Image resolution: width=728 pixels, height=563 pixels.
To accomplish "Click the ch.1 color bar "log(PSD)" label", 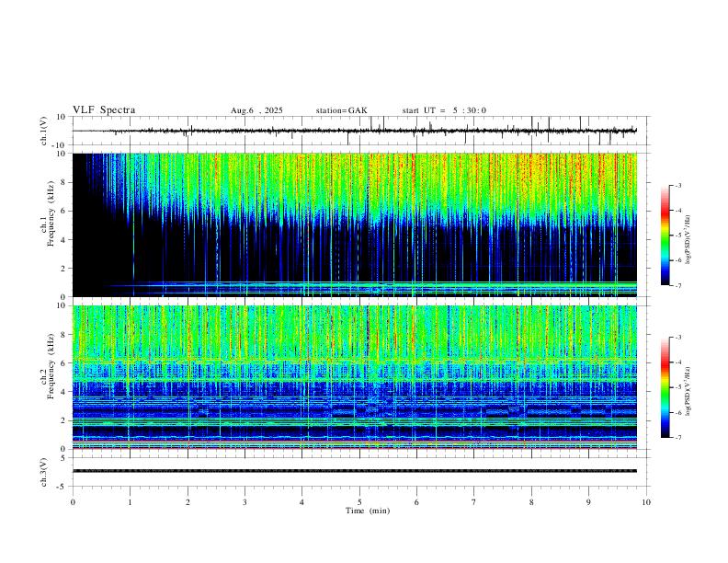I will (x=688, y=240).
